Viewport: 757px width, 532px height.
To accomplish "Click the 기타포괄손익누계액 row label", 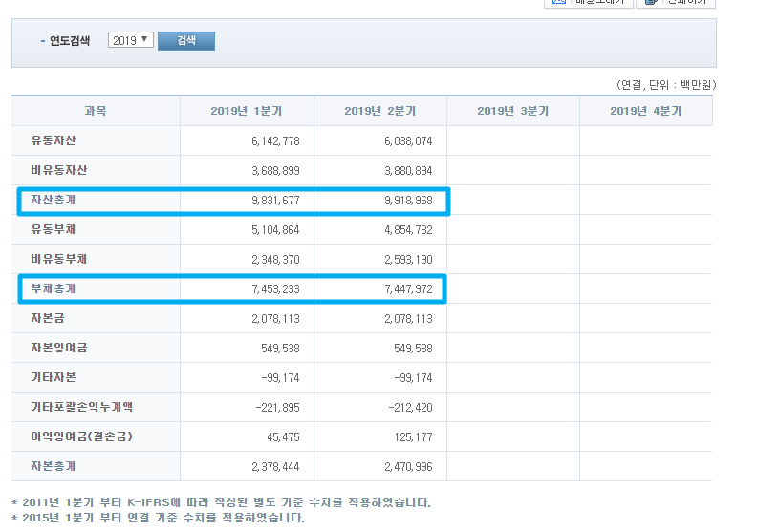I will 81,407.
